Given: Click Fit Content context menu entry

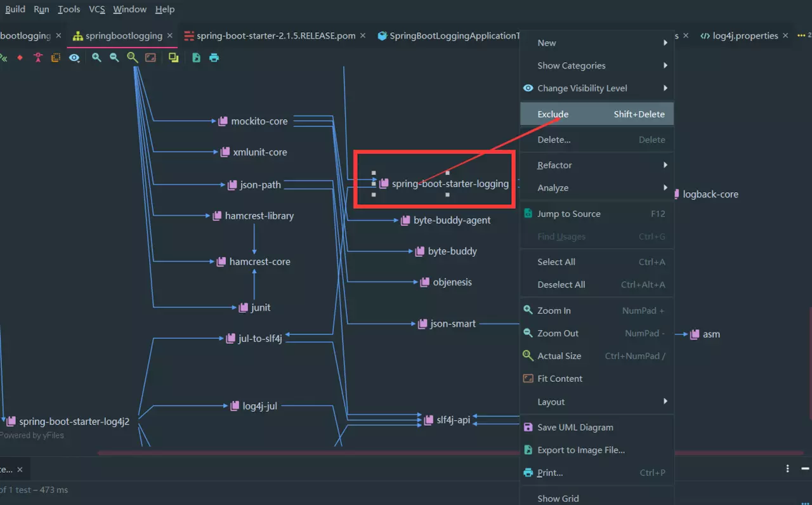Looking at the screenshot, I should 596,379.
